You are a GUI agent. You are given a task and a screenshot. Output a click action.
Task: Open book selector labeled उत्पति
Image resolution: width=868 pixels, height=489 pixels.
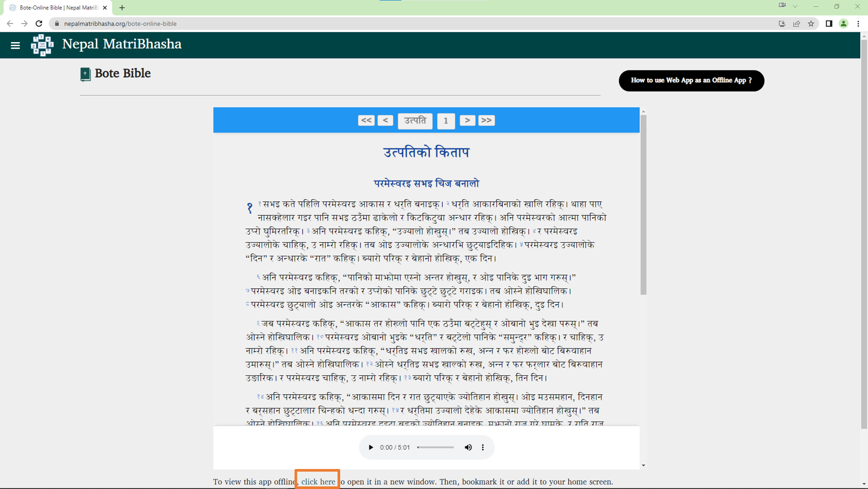point(415,120)
